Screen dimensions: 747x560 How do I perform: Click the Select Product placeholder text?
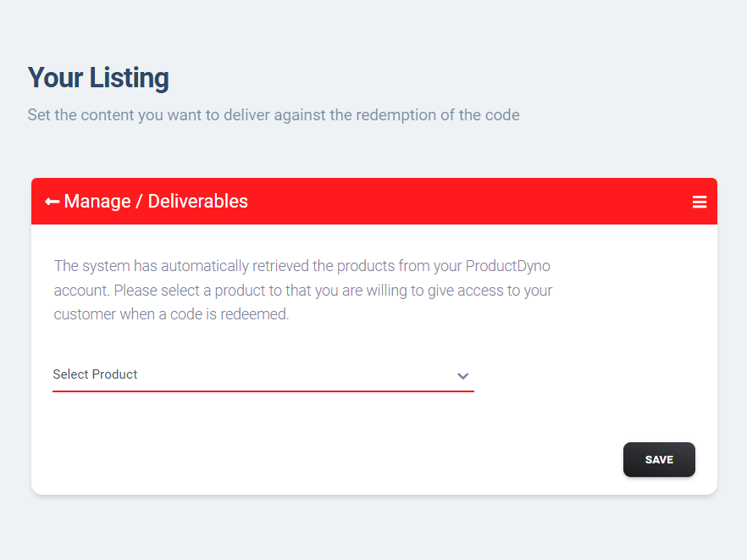click(x=95, y=374)
